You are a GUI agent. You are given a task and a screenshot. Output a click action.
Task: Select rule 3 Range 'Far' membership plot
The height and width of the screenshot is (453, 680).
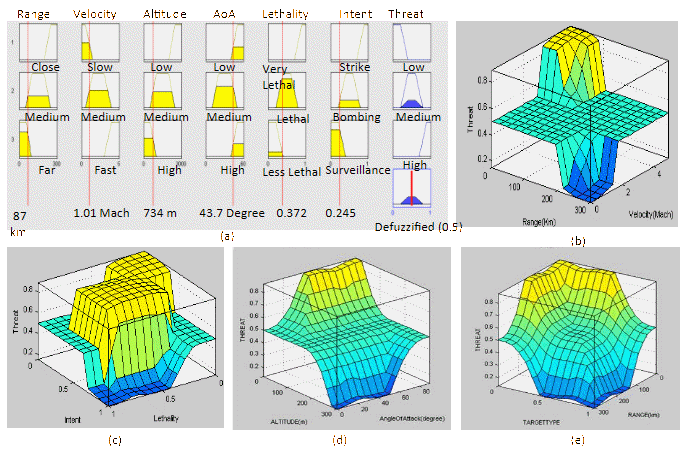(38, 139)
